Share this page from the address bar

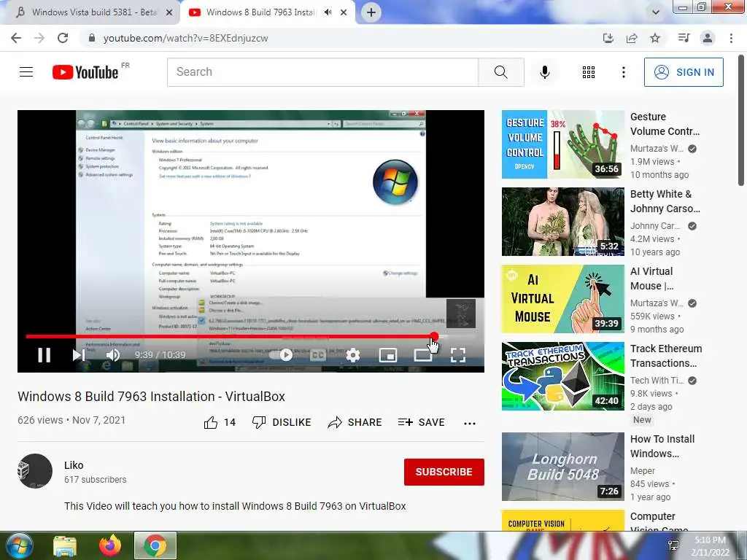632,38
